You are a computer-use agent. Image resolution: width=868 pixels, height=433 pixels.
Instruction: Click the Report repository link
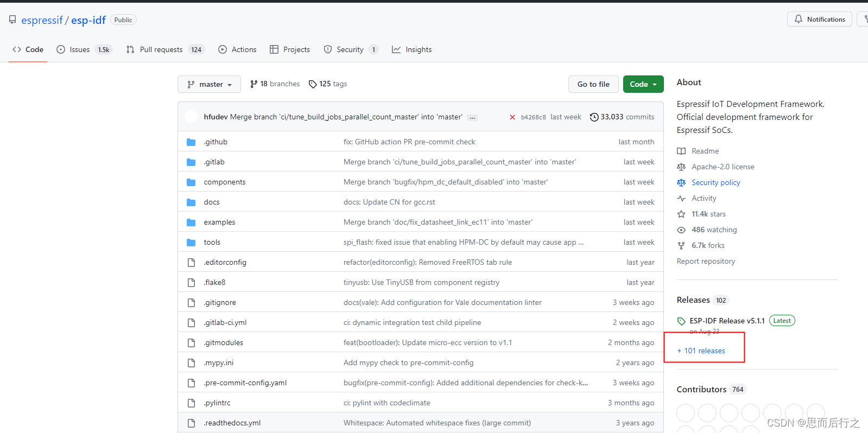point(706,262)
